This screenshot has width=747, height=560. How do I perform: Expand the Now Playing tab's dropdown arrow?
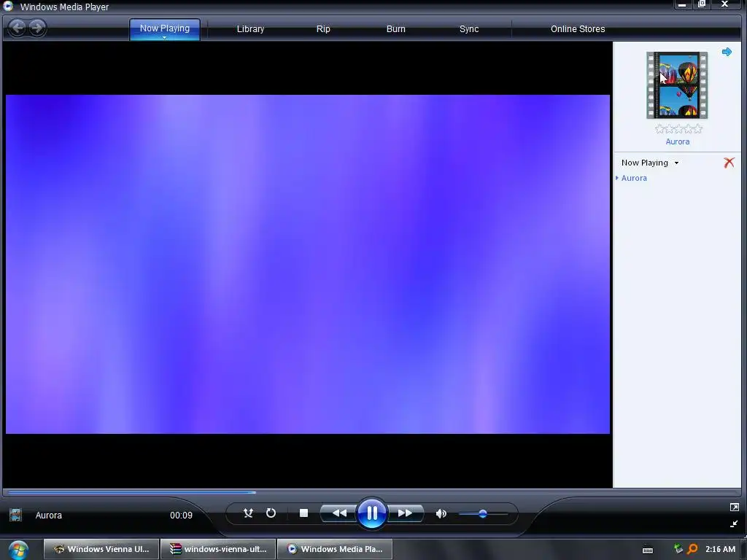point(164,37)
